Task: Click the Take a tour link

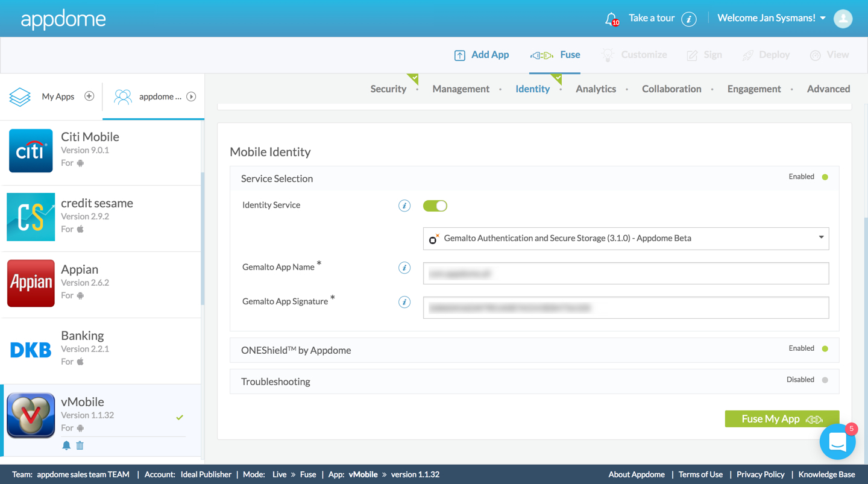Action: coord(652,18)
